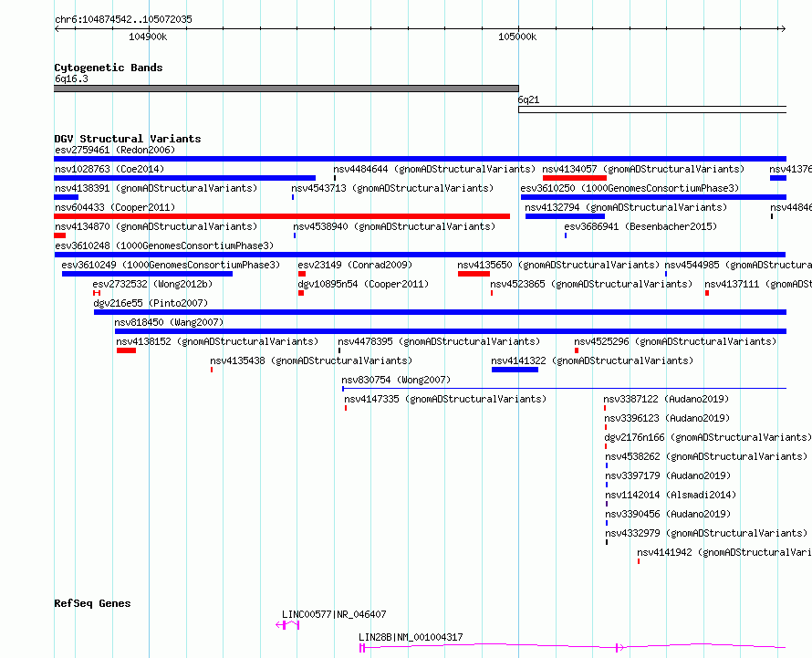The height and width of the screenshot is (658, 812).
Task: Click the ruler's left arrow end
Action: point(57,28)
